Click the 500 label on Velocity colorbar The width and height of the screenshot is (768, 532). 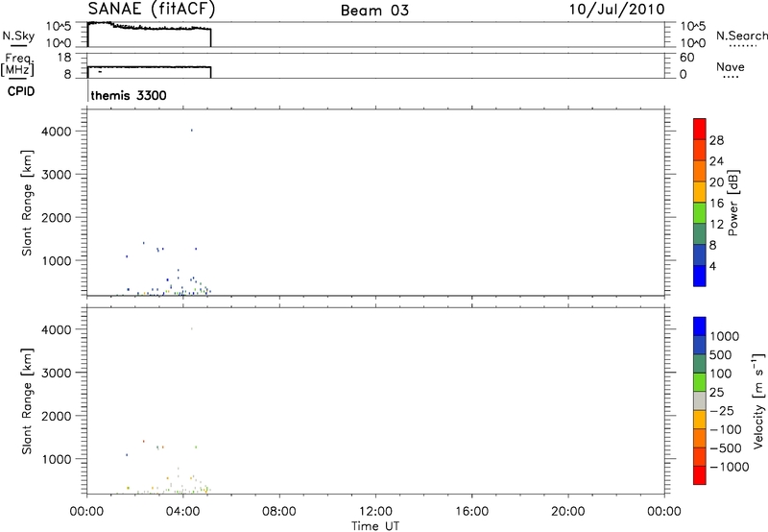click(721, 354)
